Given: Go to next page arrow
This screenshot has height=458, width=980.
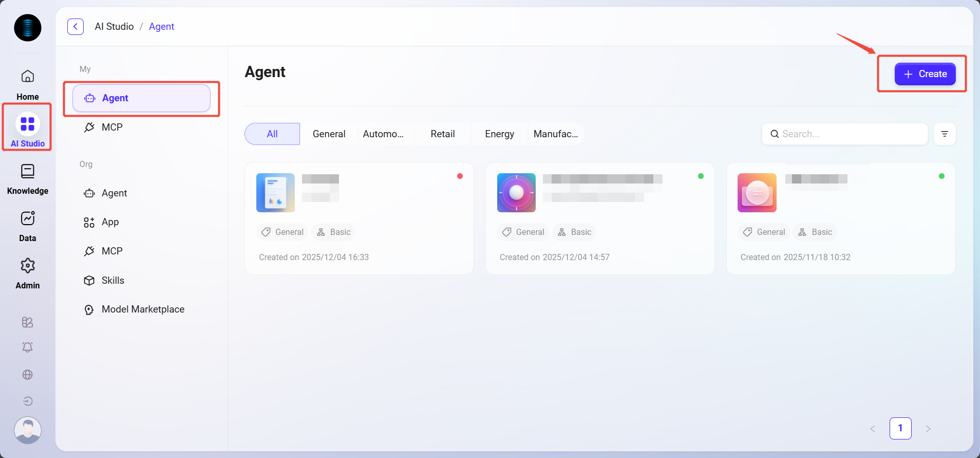Looking at the screenshot, I should point(928,429).
